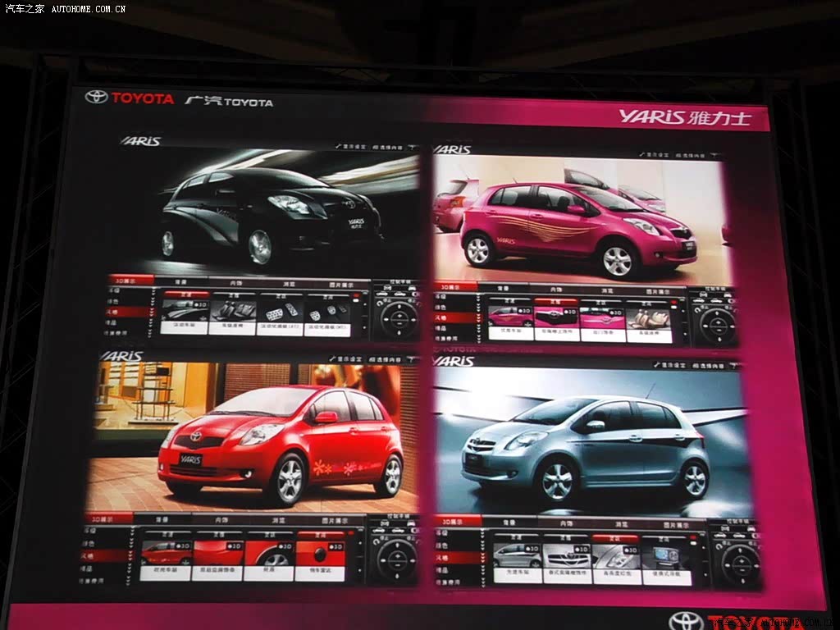The width and height of the screenshot is (840, 630).
Task: Click center button of red Yaris control pad
Action: [397, 559]
